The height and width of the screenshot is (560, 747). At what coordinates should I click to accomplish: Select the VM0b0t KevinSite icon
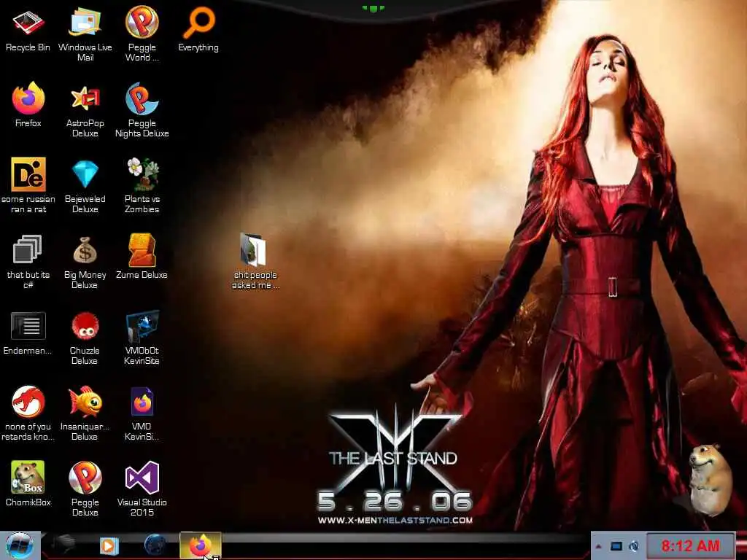click(142, 338)
